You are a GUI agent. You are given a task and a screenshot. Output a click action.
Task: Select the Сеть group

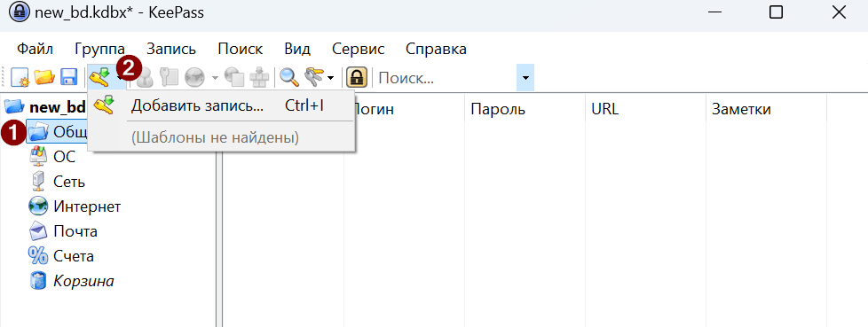coord(69,181)
